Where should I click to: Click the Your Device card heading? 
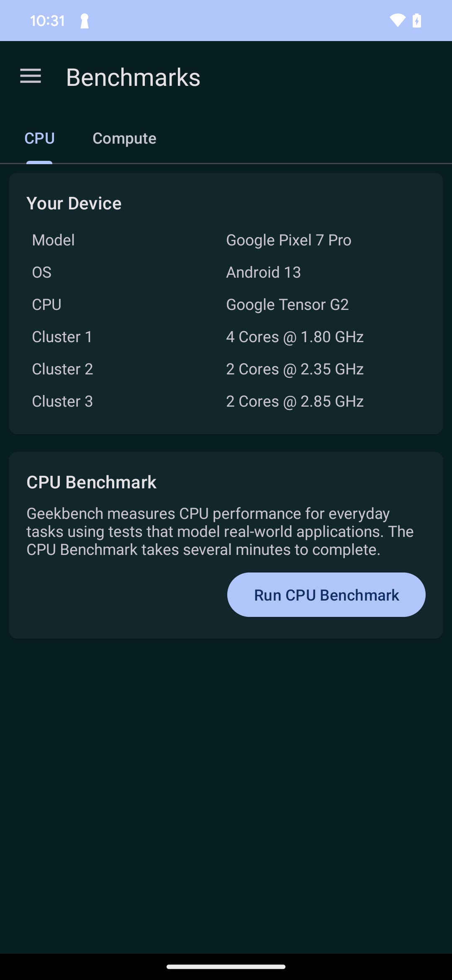(74, 203)
